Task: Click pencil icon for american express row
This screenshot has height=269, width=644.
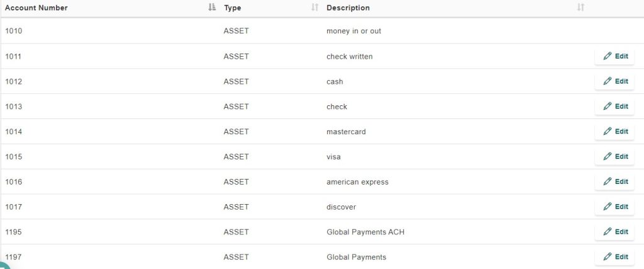Action: (608, 181)
